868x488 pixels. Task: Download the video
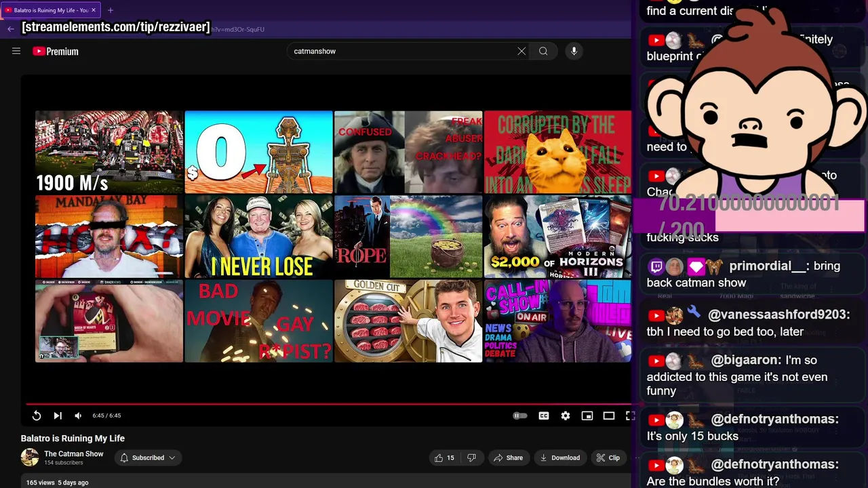coord(559,457)
